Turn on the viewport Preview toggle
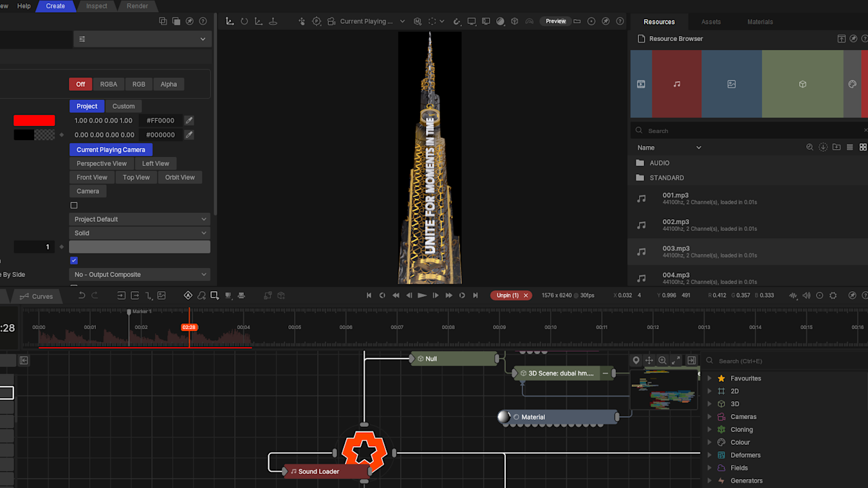This screenshot has height=488, width=868. click(x=555, y=21)
